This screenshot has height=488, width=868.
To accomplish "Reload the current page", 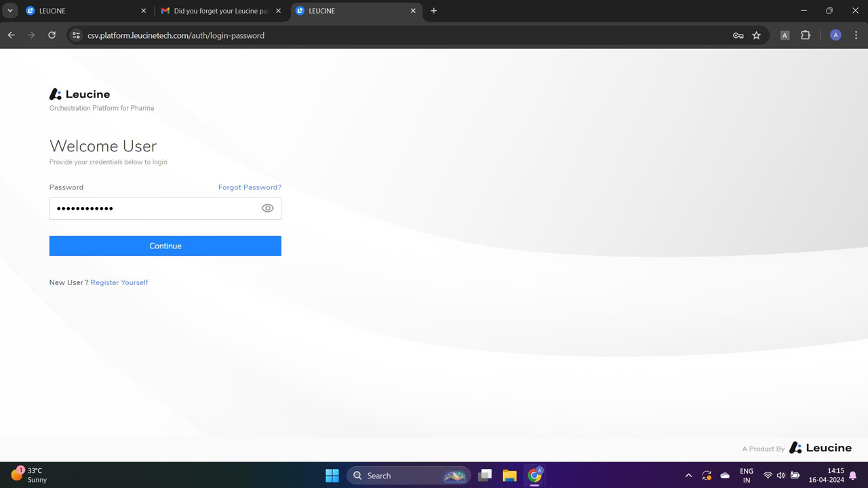I will pos(52,35).
